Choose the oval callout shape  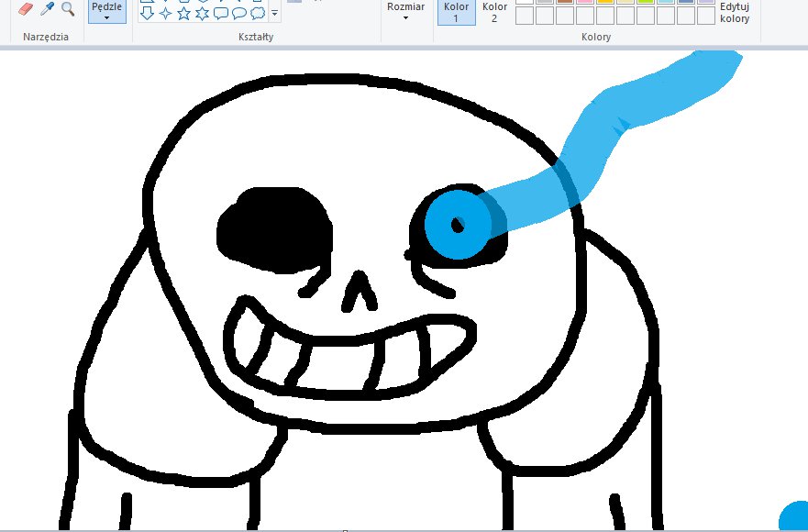(x=239, y=14)
